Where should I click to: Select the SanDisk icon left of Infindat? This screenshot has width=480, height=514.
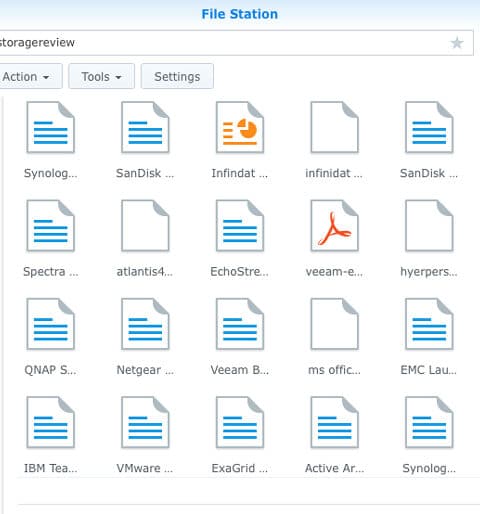coord(145,127)
